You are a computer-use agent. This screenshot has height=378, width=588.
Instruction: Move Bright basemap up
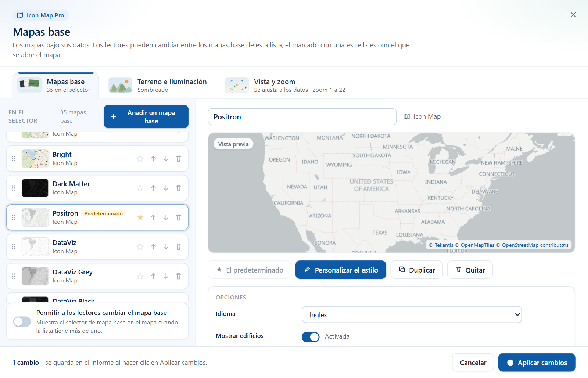click(x=153, y=159)
